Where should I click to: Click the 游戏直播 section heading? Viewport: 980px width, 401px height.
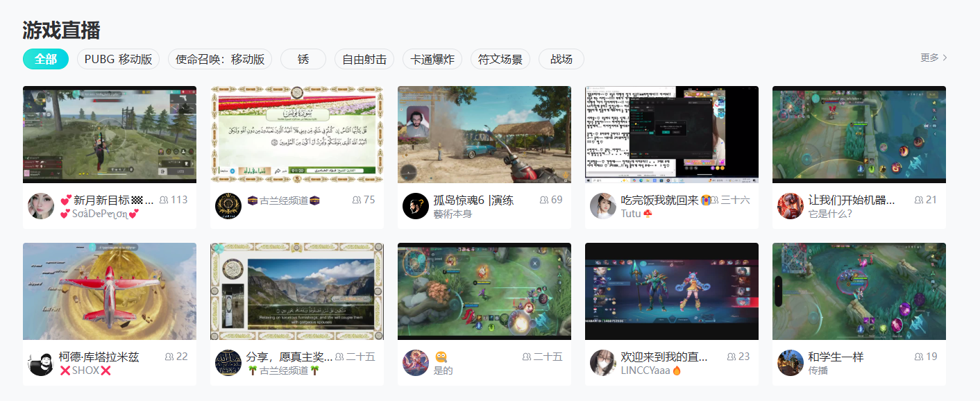point(61,30)
